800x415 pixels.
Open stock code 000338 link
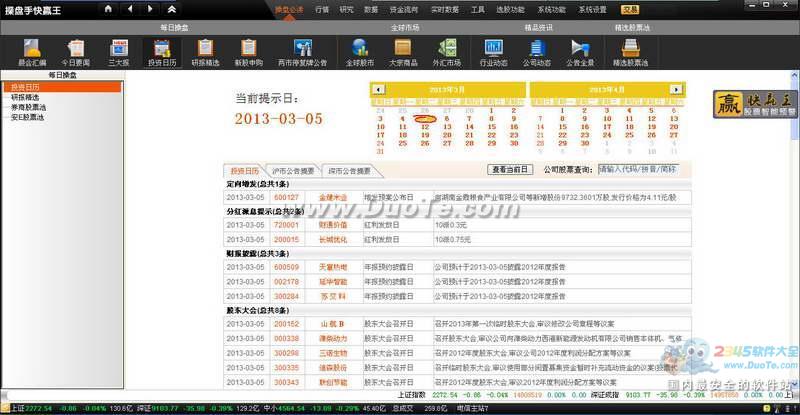286,338
